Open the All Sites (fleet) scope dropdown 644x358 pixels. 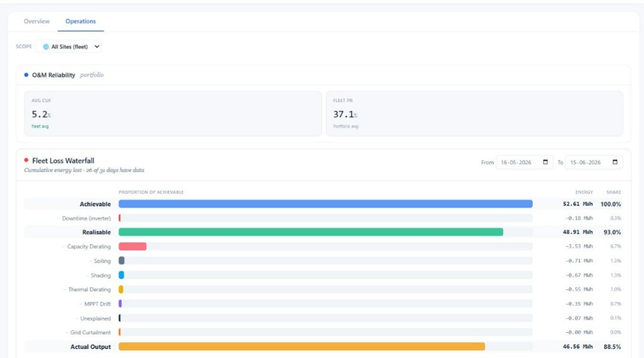[69, 47]
